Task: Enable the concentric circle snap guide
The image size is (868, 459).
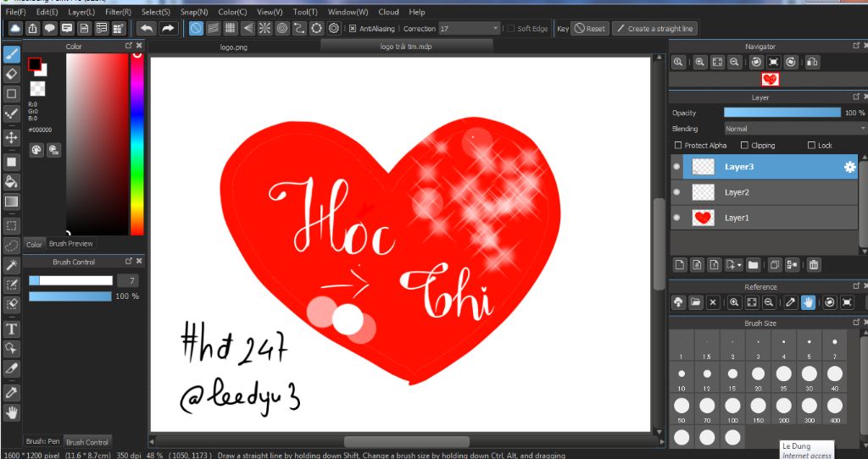Action: click(x=282, y=28)
